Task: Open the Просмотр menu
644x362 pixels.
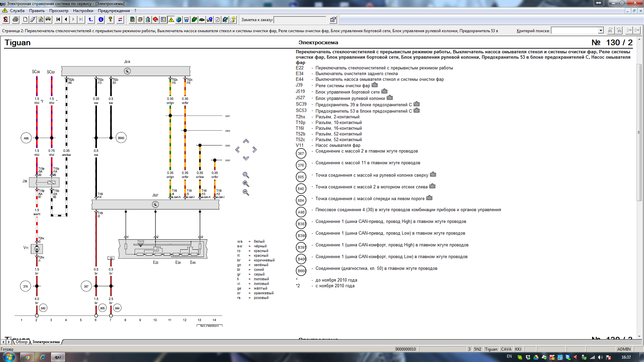Action: pyautogui.click(x=59, y=11)
